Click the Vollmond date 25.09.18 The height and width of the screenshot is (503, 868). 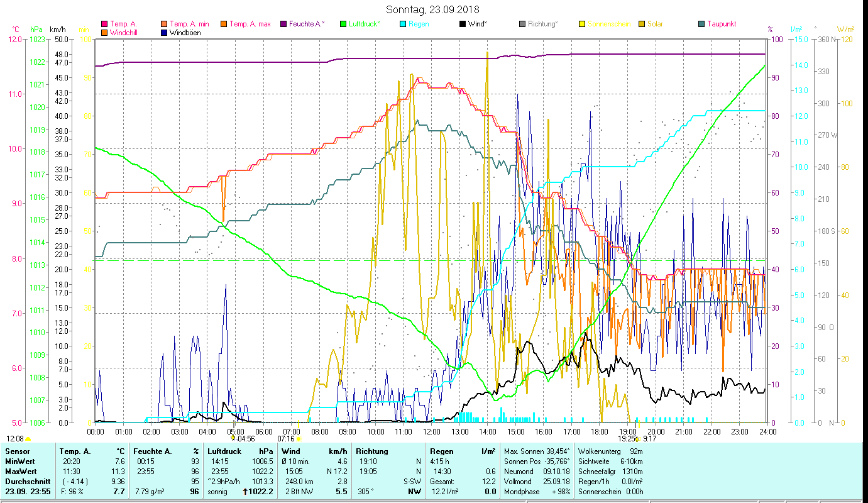point(556,482)
